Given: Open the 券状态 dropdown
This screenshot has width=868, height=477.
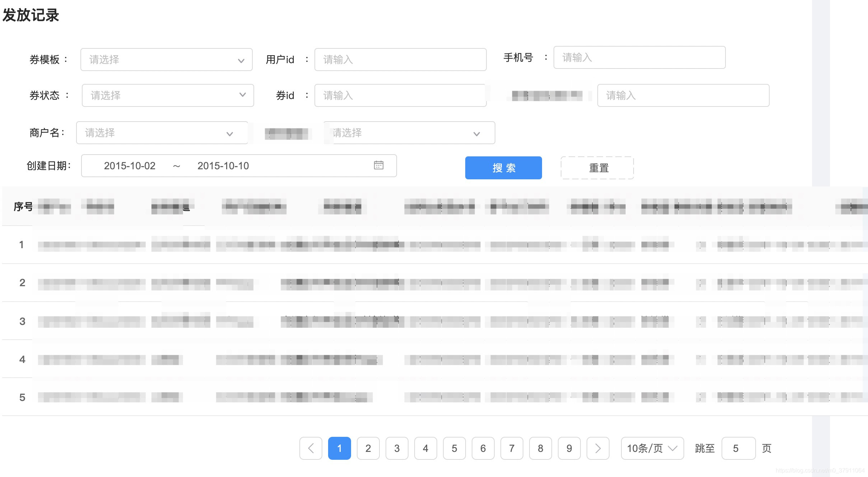Looking at the screenshot, I should pos(168,95).
